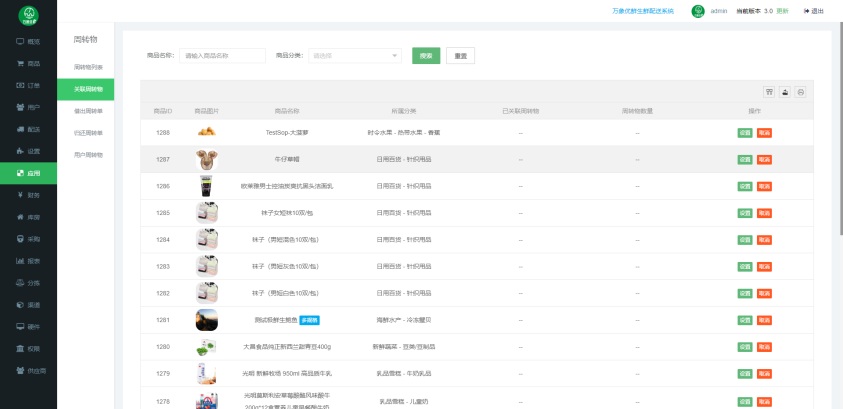Click 取消 button for product 1280

click(x=764, y=347)
